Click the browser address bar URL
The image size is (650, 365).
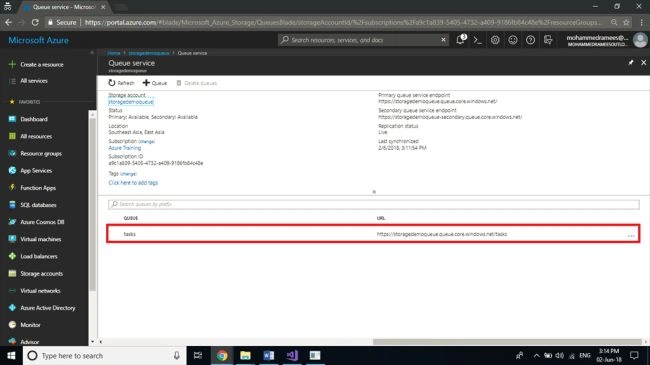click(342, 22)
